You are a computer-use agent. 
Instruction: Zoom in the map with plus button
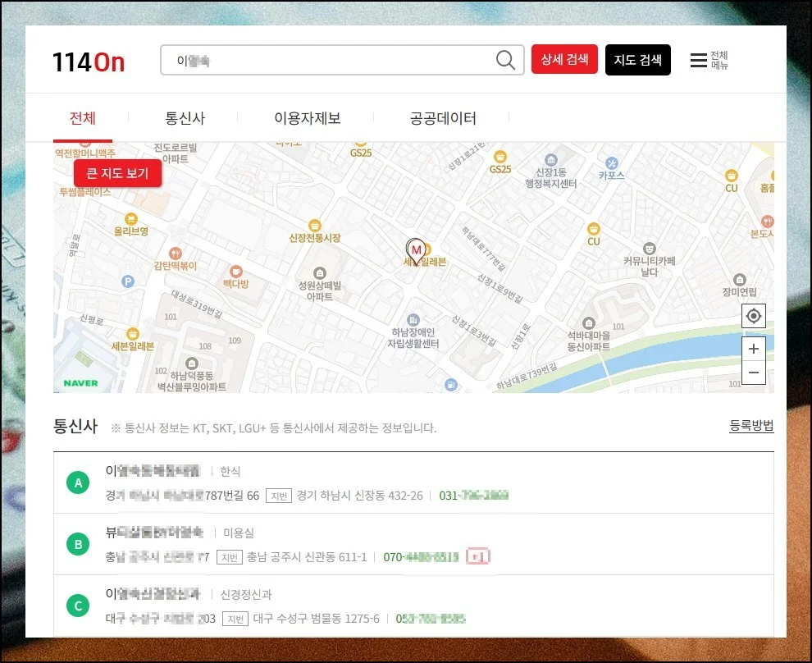click(754, 349)
